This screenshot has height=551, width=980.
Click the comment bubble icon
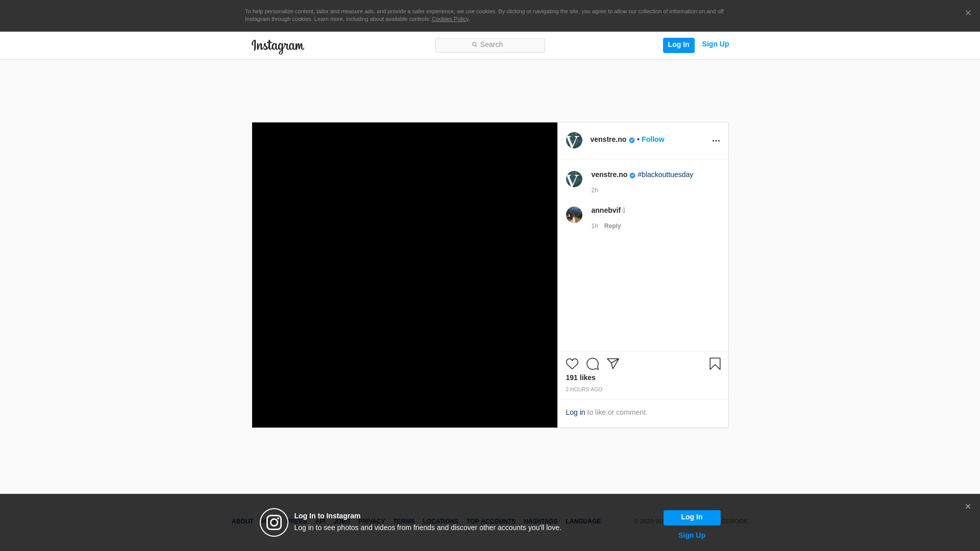592,364
